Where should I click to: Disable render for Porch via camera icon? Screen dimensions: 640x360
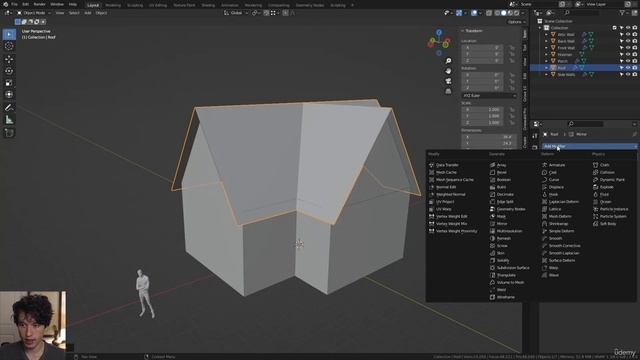pyautogui.click(x=635, y=61)
